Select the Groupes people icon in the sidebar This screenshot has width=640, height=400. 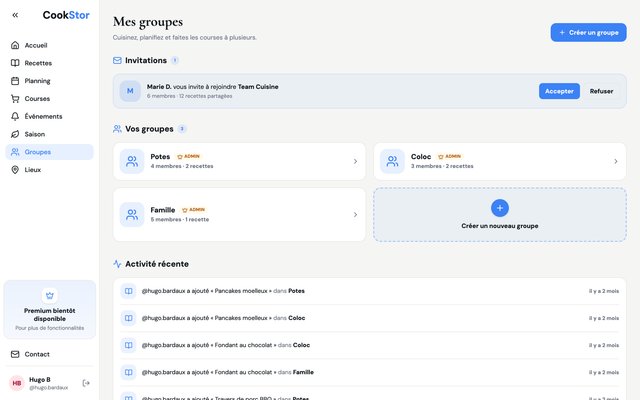pyautogui.click(x=15, y=152)
